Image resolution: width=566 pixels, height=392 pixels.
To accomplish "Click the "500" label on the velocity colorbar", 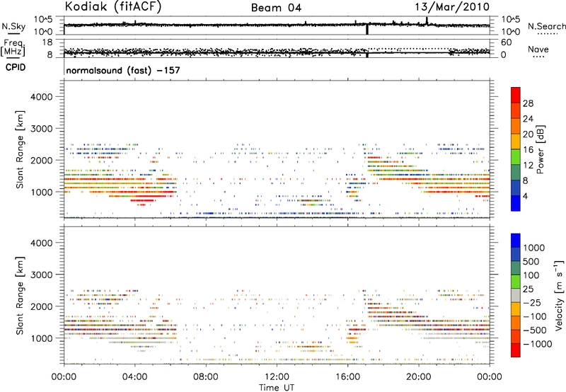I will 531,262.
